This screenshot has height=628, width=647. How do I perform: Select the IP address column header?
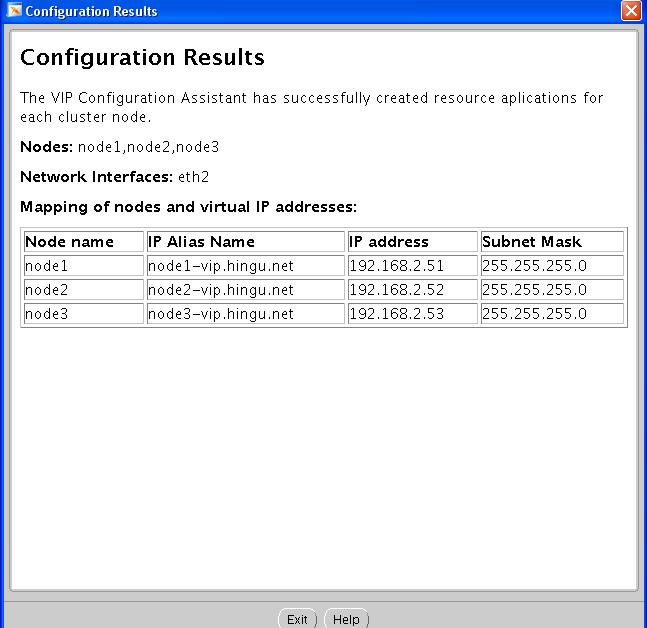412,241
